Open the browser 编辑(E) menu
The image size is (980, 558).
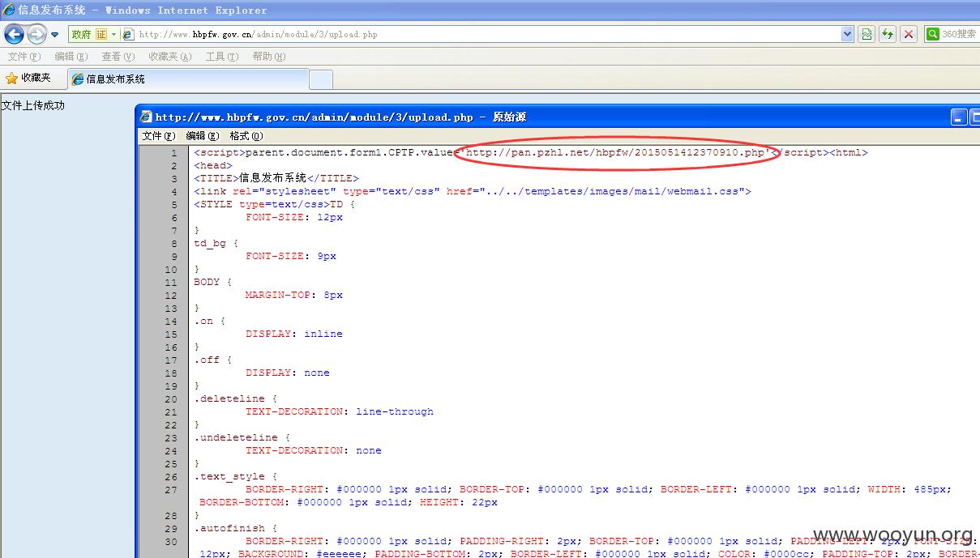pos(71,57)
